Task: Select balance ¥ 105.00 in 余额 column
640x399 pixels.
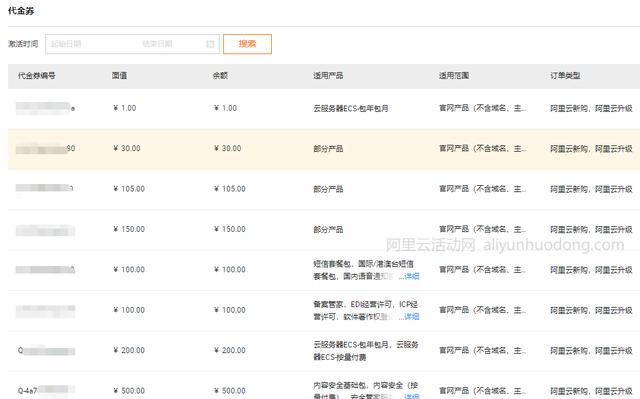Action: tap(229, 189)
